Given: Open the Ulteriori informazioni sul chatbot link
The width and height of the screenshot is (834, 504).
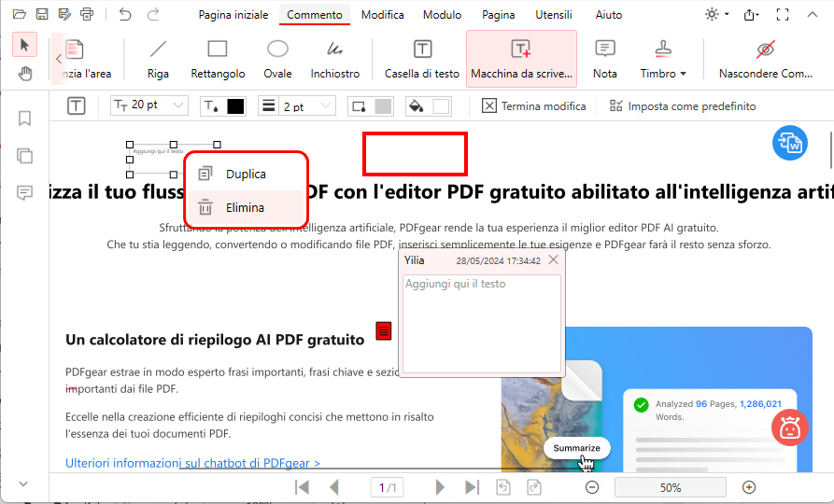Looking at the screenshot, I should pyautogui.click(x=192, y=463).
